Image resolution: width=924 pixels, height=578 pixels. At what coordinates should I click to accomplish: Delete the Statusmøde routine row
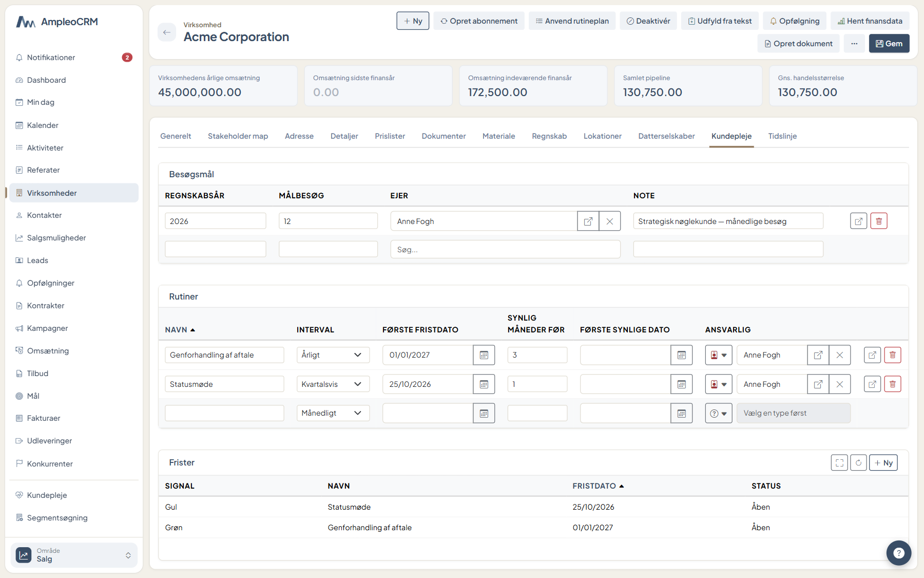tap(892, 384)
